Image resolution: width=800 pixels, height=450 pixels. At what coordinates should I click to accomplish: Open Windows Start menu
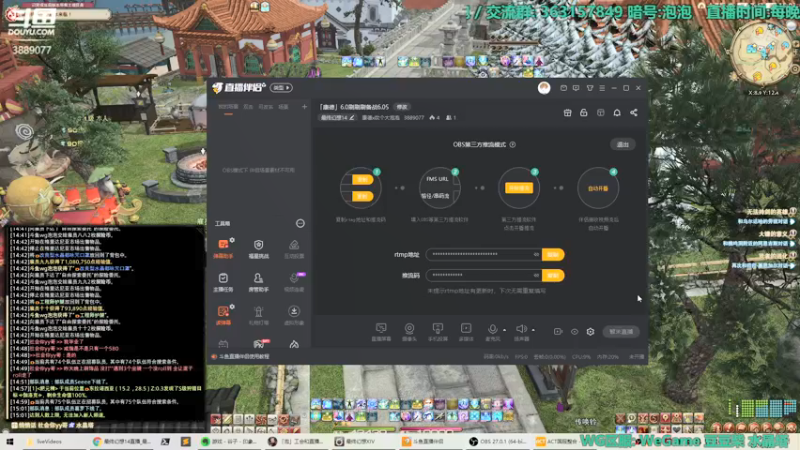[10, 441]
